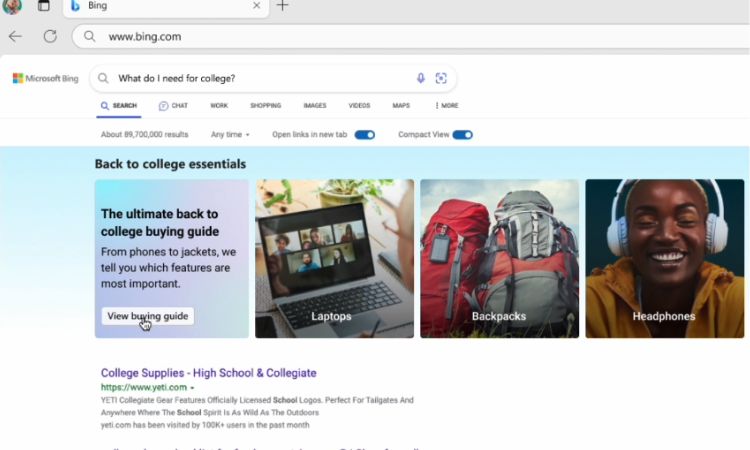Click the browser back arrow
The height and width of the screenshot is (450, 750).
15,36
